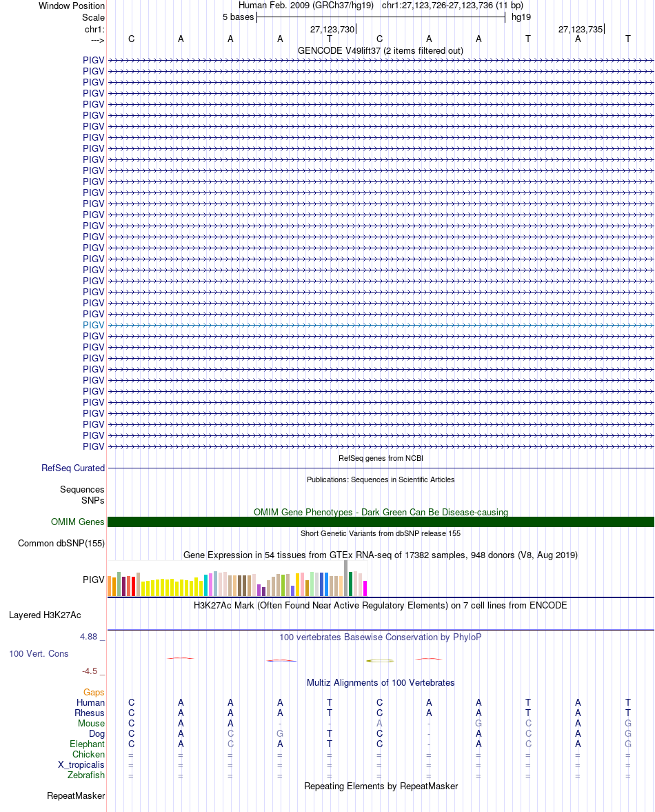
Task: Click the Short Genetic Variants dbSNP title
Action: (381, 533)
